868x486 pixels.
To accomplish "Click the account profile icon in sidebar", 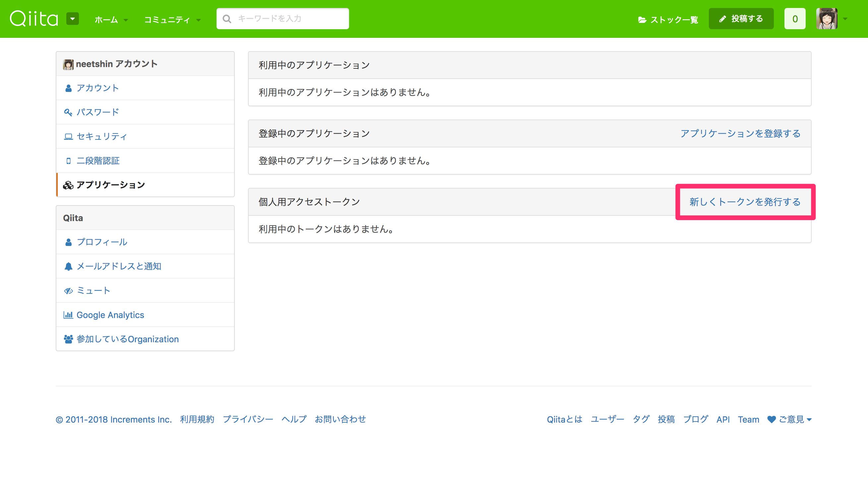I will 69,64.
